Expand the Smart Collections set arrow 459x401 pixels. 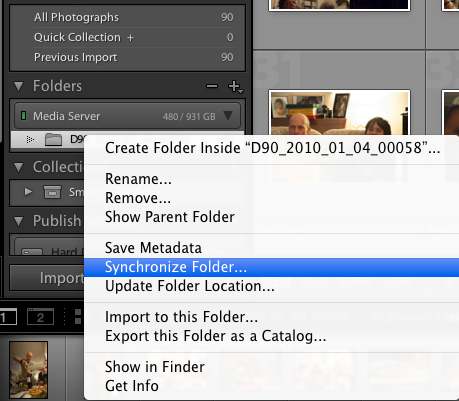pos(28,192)
